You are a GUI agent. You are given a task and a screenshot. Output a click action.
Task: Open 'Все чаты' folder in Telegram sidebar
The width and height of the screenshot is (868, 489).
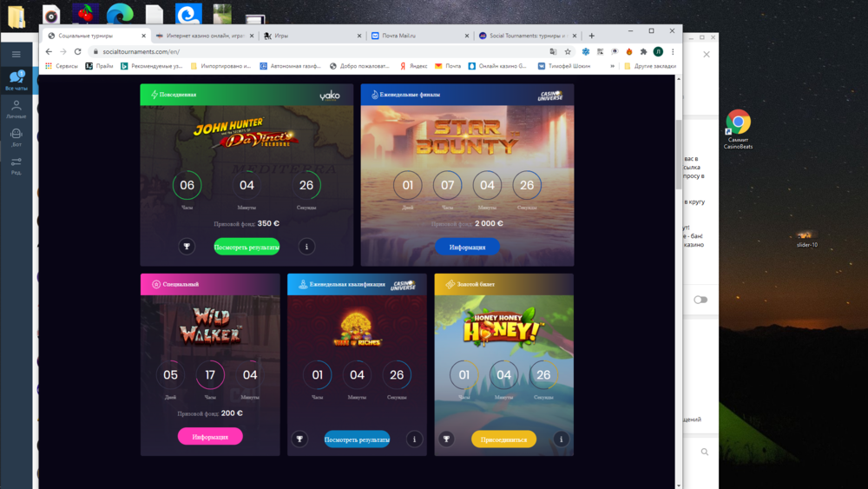point(16,81)
